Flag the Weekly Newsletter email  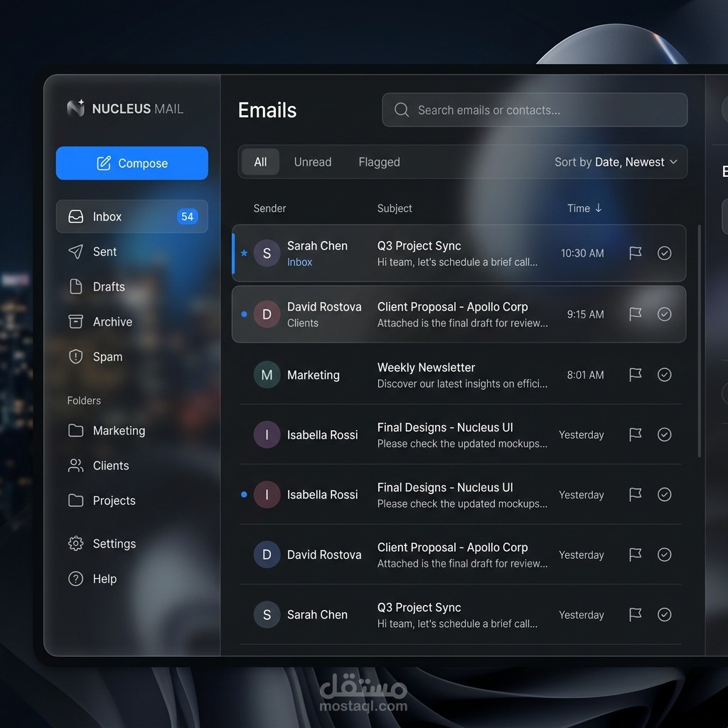(635, 374)
